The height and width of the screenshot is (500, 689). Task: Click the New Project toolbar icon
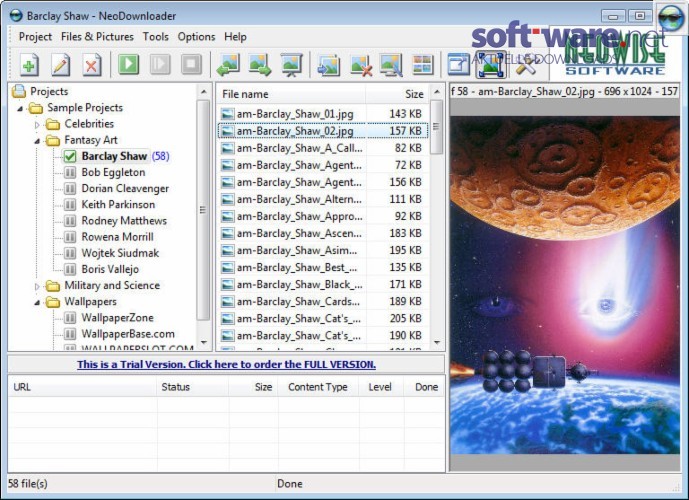tap(29, 65)
